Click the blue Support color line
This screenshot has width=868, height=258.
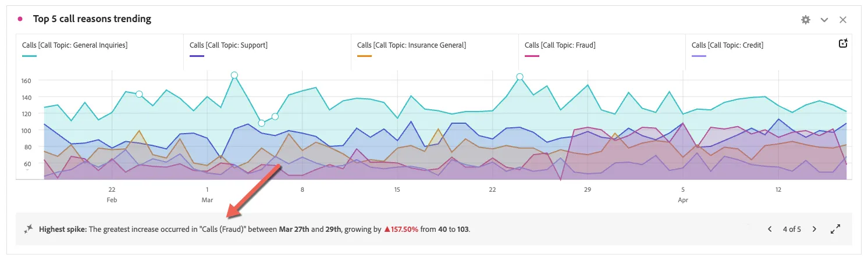[197, 56]
